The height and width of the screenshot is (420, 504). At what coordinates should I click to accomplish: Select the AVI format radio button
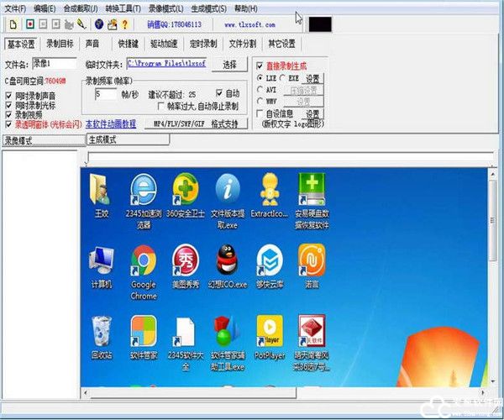coord(260,88)
